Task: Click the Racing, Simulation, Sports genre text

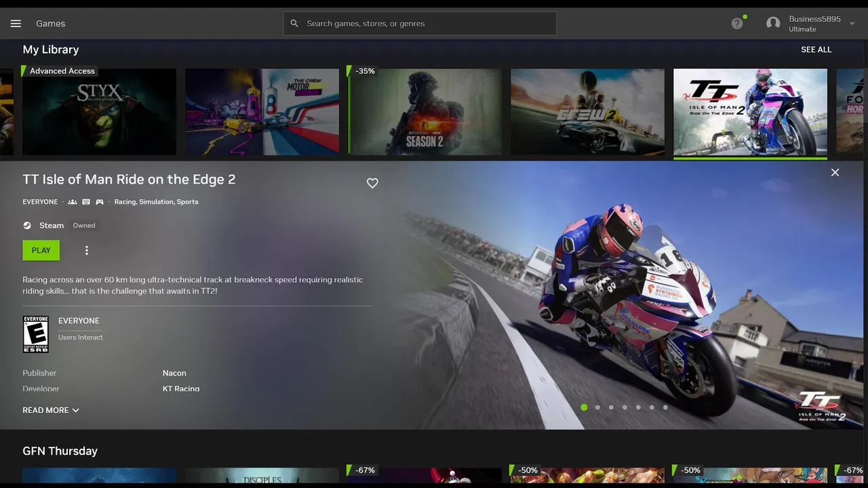Action: pyautogui.click(x=156, y=202)
